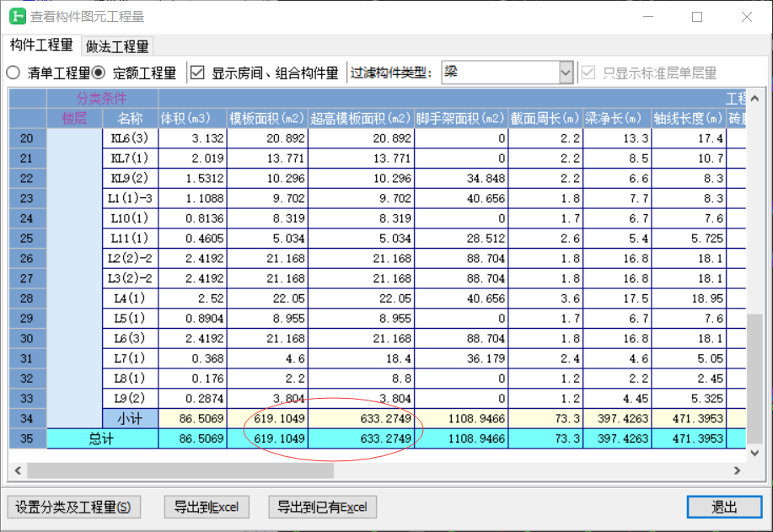Viewport: 773px width, 532px height.
Task: Click the green app icon in title bar
Action: pos(17,16)
